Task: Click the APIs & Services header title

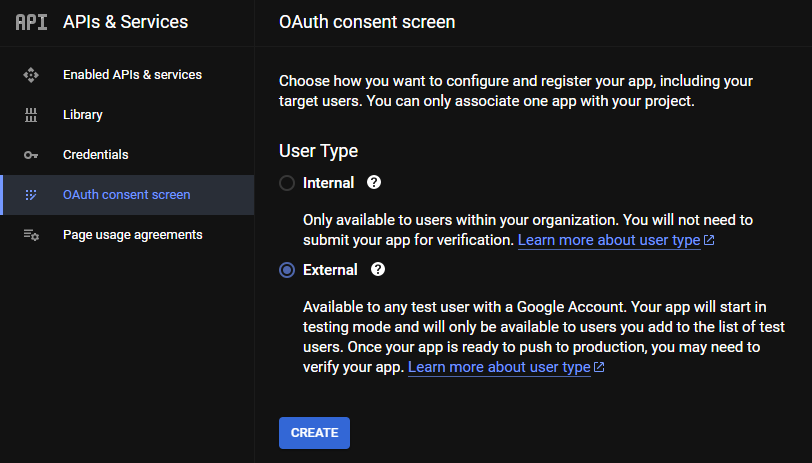Action: point(125,22)
